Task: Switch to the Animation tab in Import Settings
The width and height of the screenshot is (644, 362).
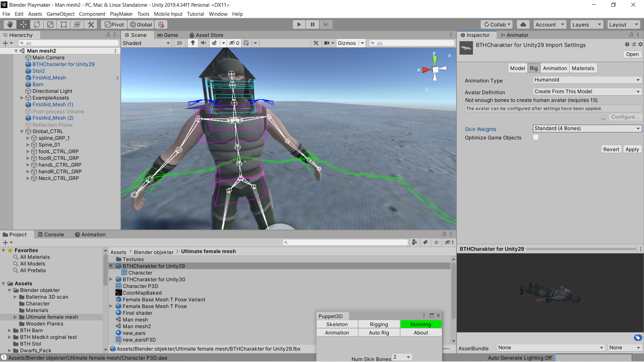Action: click(x=555, y=68)
